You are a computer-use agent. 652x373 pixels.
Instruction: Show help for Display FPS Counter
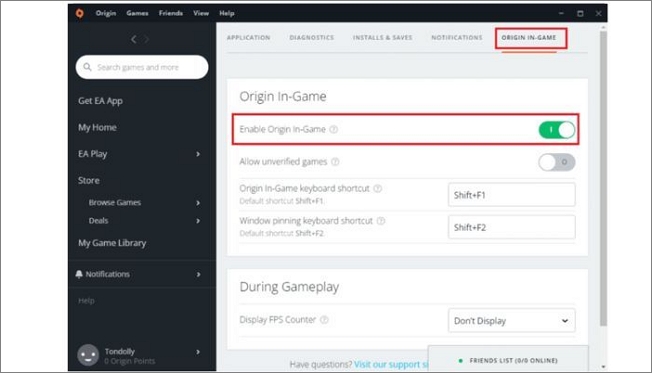coord(324,319)
